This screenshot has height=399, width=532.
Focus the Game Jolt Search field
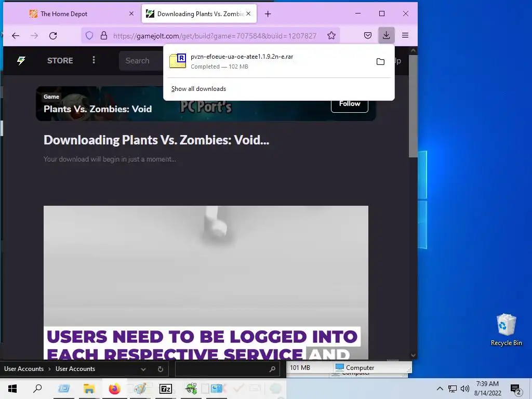point(141,61)
